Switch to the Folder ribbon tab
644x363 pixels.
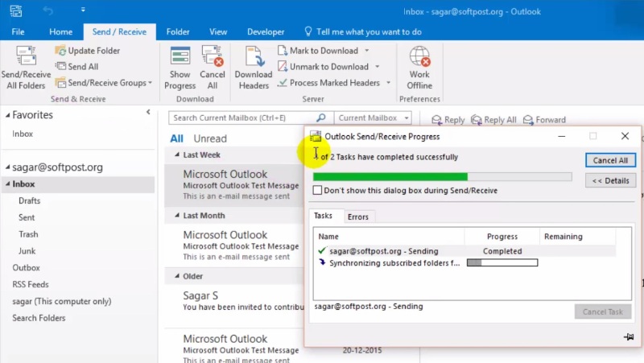[x=178, y=31]
